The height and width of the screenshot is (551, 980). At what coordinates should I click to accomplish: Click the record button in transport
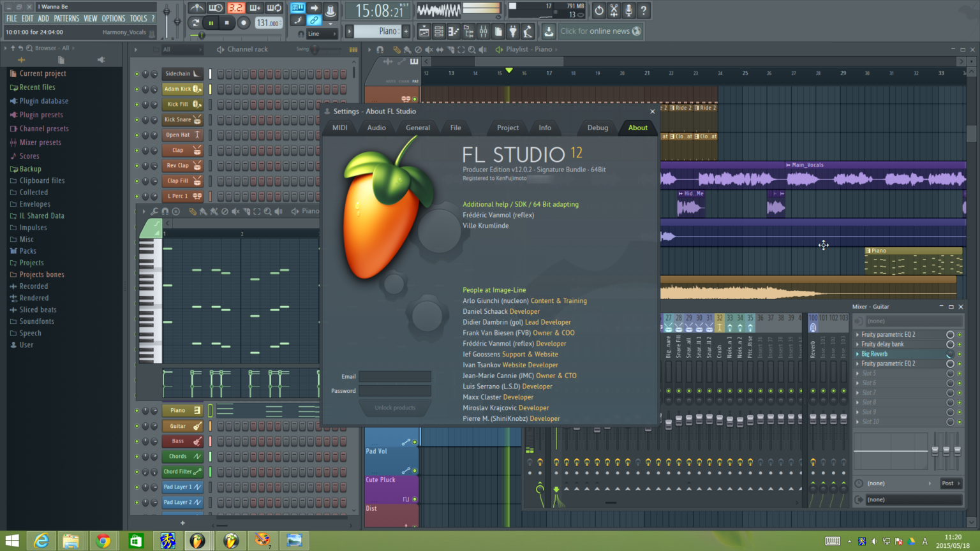[x=243, y=23]
